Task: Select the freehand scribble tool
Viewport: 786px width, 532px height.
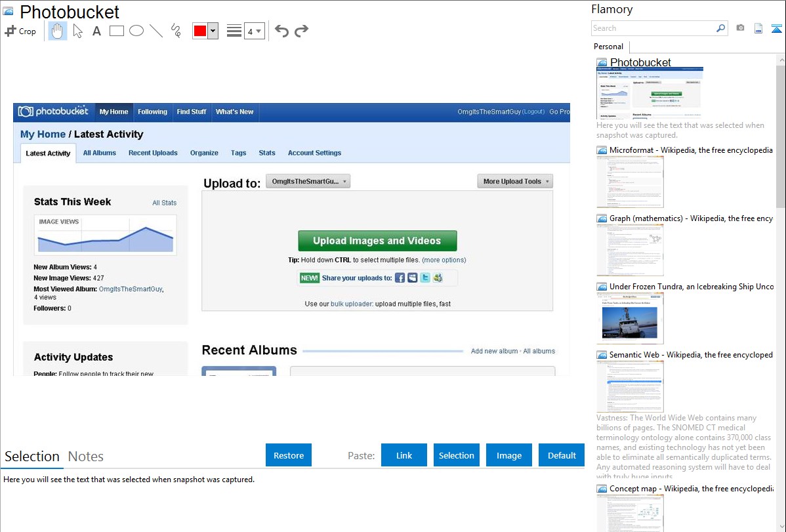Action: 176,31
